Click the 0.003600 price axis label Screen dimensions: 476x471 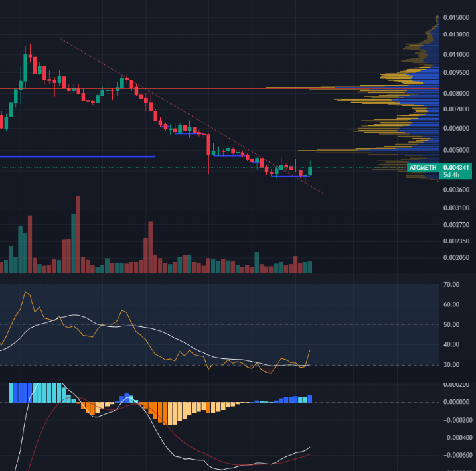click(x=456, y=190)
